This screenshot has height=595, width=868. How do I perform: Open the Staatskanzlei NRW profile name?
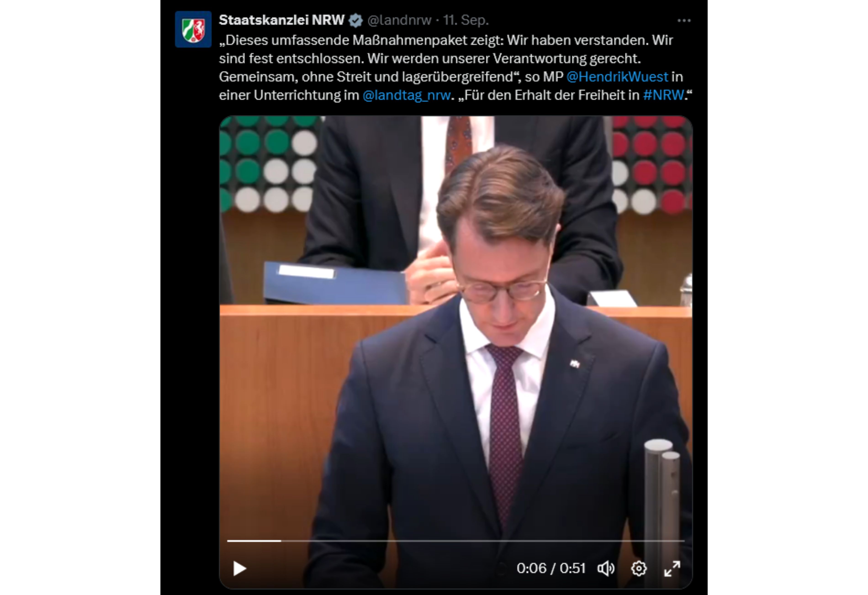coord(282,20)
